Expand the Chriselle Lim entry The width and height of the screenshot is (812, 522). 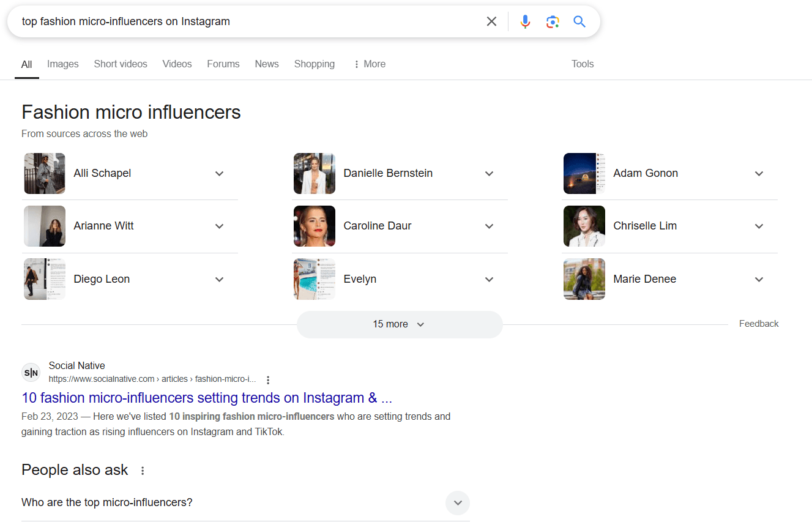[759, 226]
